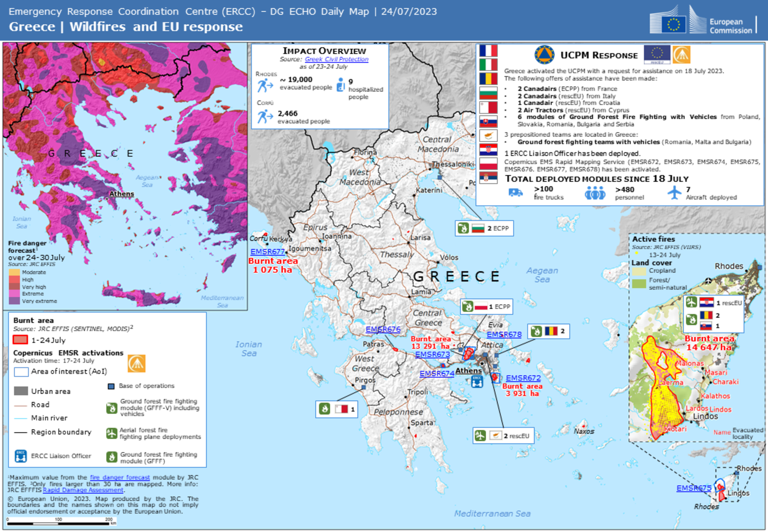Click the ERCC Liaison Officer icon near Athens
Screen dimensions: 768x532
[x=477, y=381]
